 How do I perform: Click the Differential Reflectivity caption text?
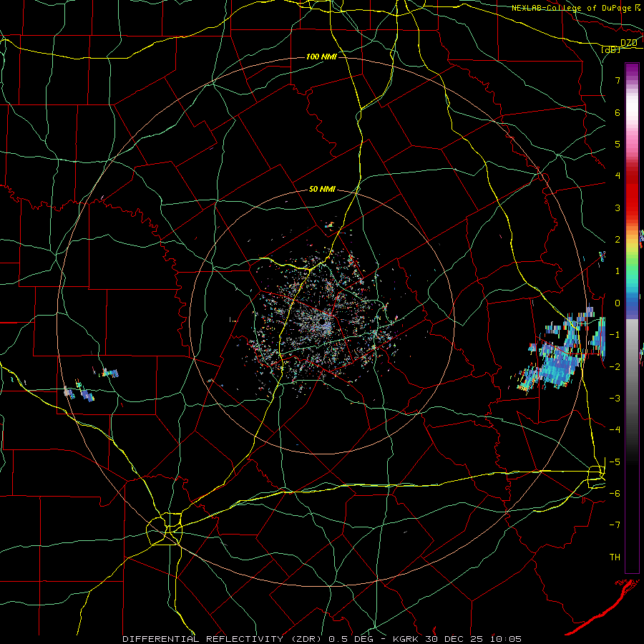pos(322,639)
